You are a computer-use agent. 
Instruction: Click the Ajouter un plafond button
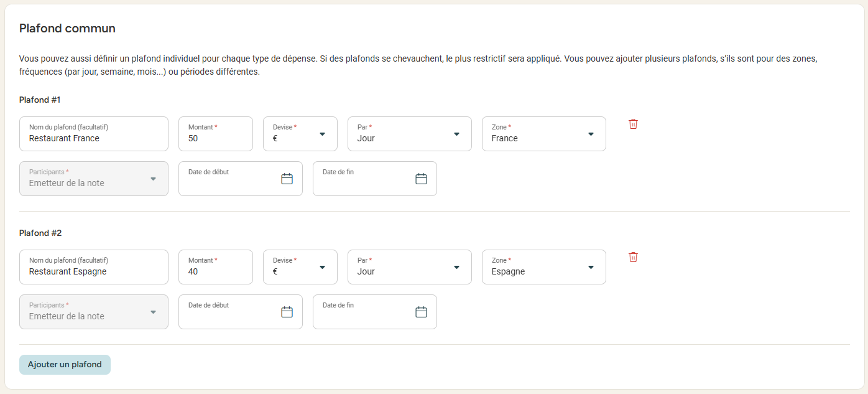coord(65,365)
